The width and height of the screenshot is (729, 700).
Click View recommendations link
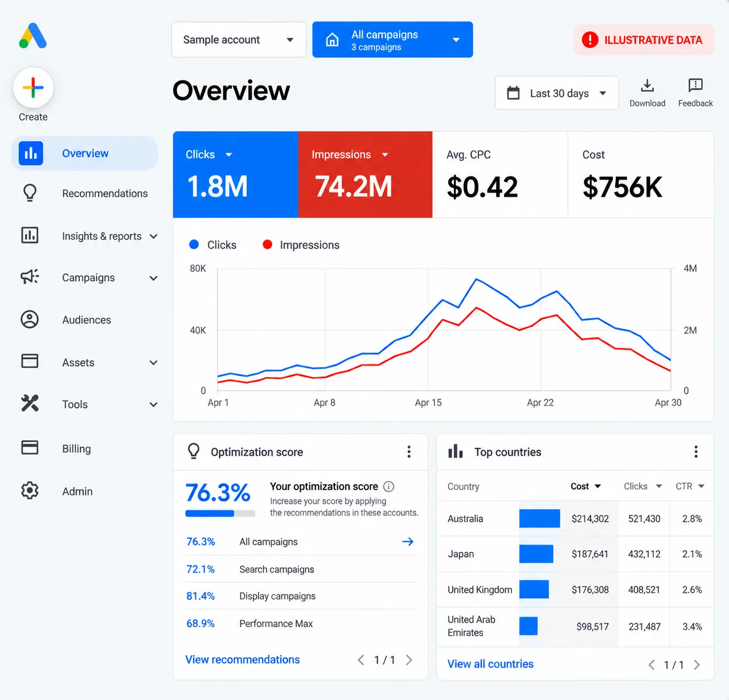243,660
